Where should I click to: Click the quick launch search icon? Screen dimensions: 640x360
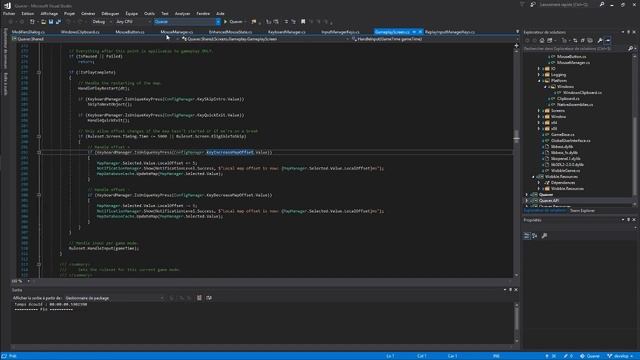point(602,4)
